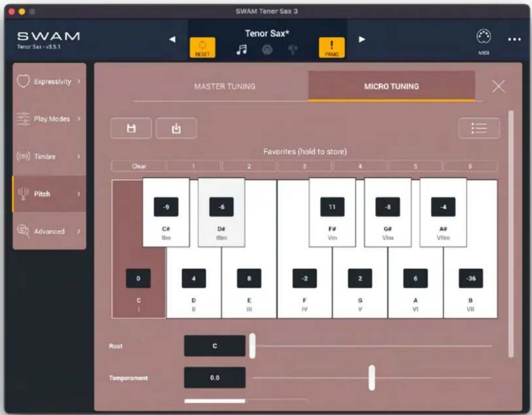The image size is (532, 415).
Task: Save micro tuning with floppy icon
Action: tap(131, 128)
